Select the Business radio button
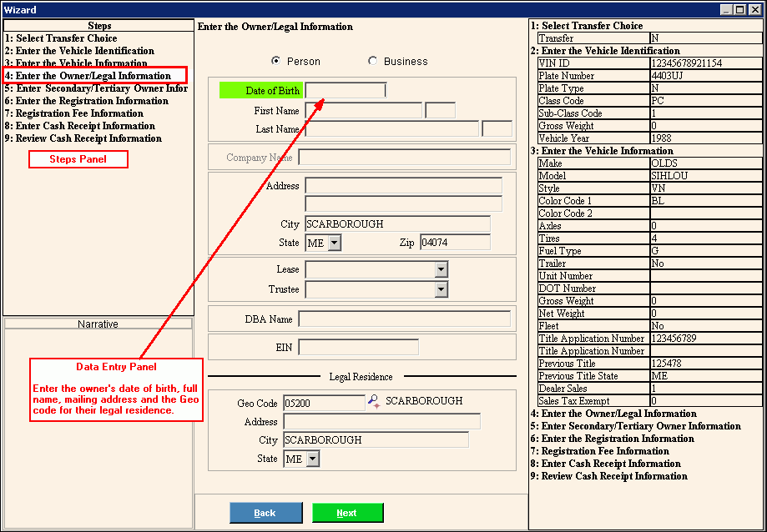 [x=373, y=61]
